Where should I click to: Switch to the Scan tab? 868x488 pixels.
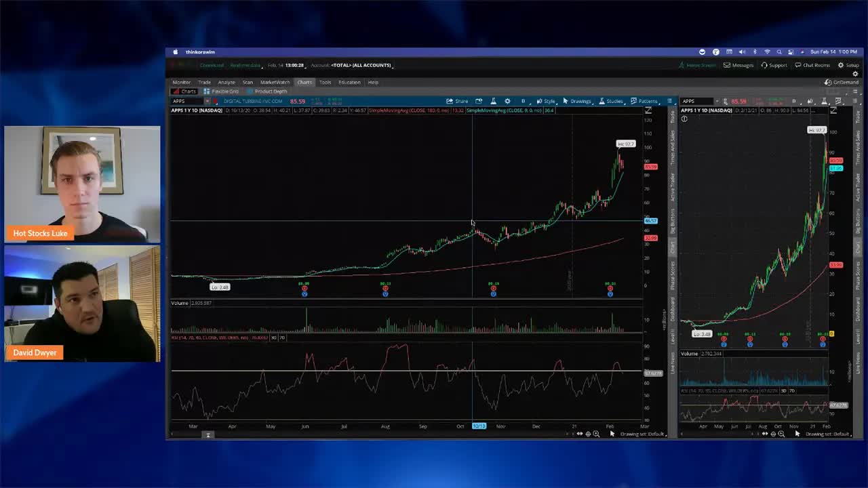[248, 82]
